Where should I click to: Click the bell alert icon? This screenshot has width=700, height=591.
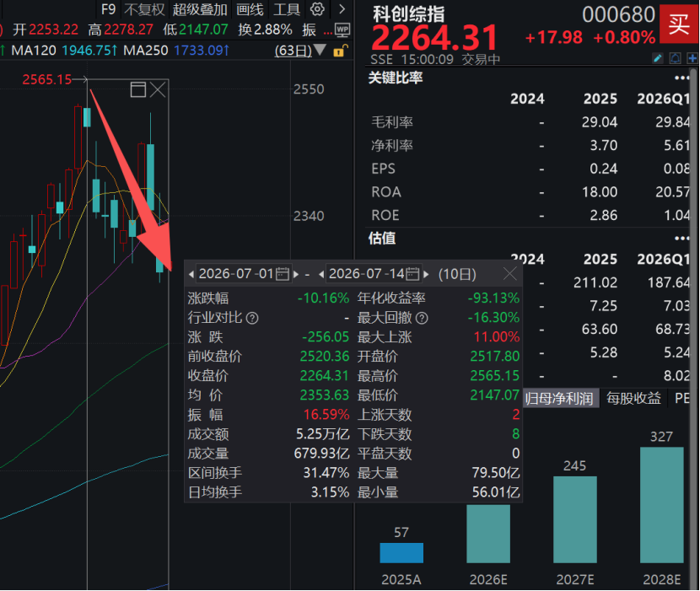point(675,58)
